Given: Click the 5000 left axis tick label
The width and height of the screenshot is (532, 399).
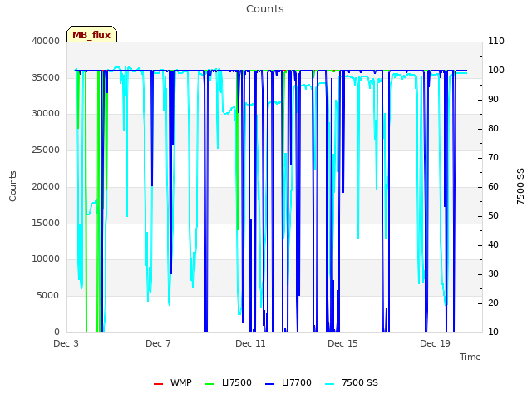Looking at the screenshot, I should [48, 296].
